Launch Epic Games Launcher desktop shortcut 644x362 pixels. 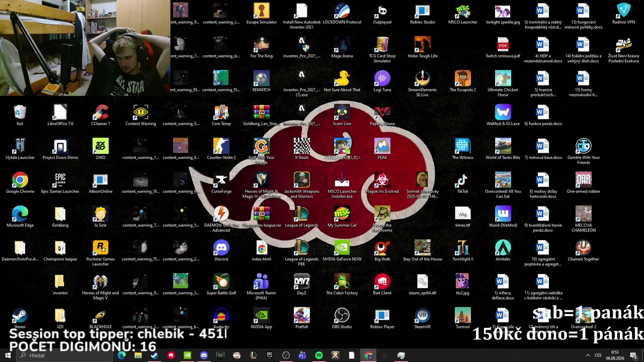point(60,179)
